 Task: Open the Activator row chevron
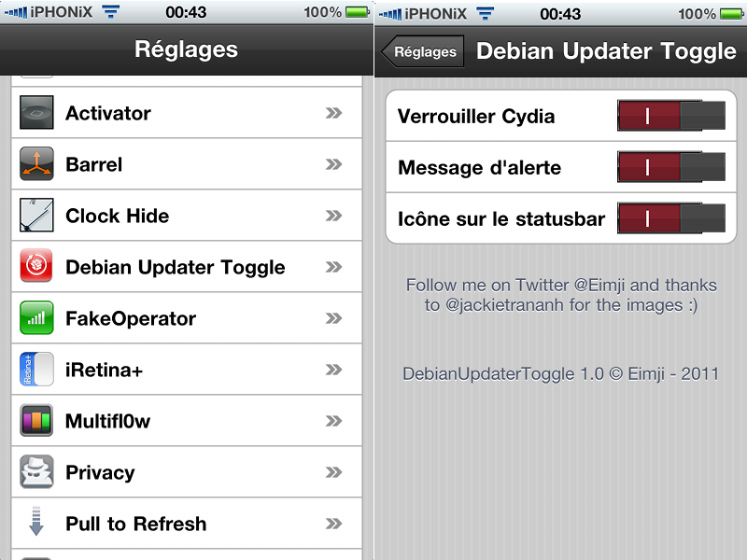(333, 113)
